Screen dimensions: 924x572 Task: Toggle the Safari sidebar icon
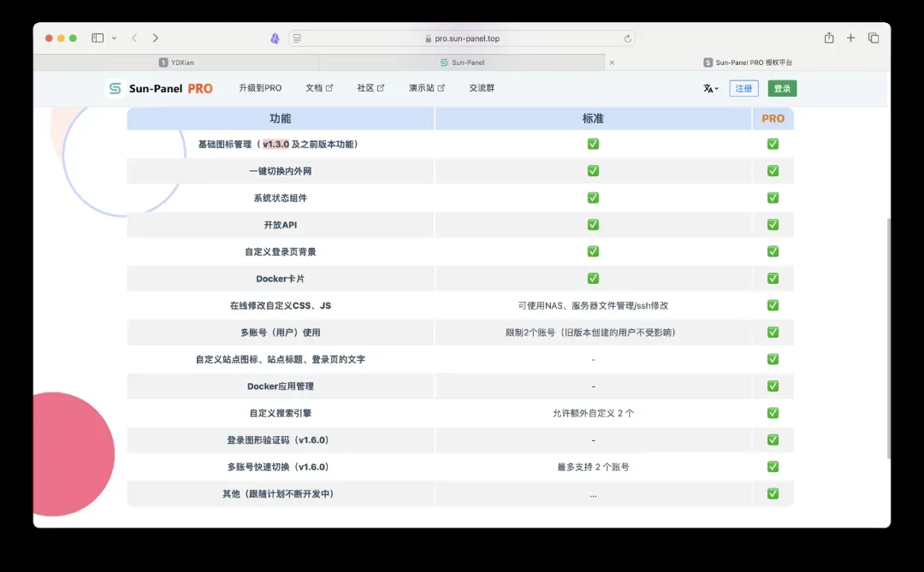[97, 38]
